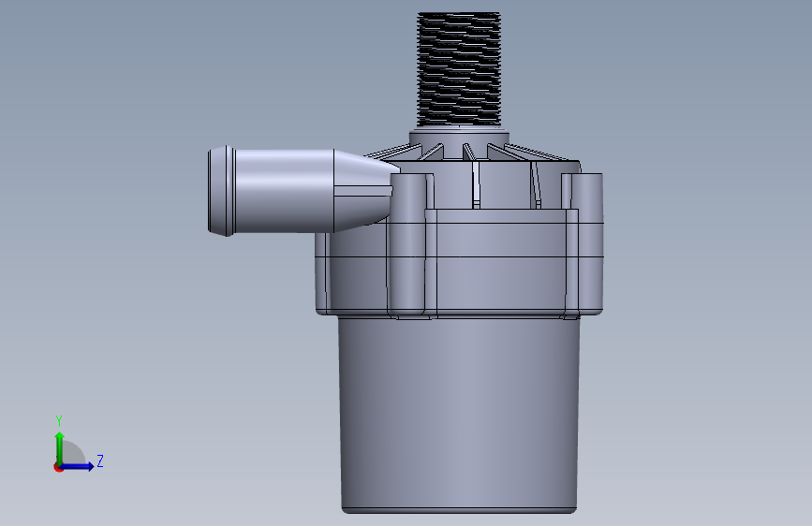
Task: Select the black threaded outlet pipe on the model
Action: [x=459, y=69]
